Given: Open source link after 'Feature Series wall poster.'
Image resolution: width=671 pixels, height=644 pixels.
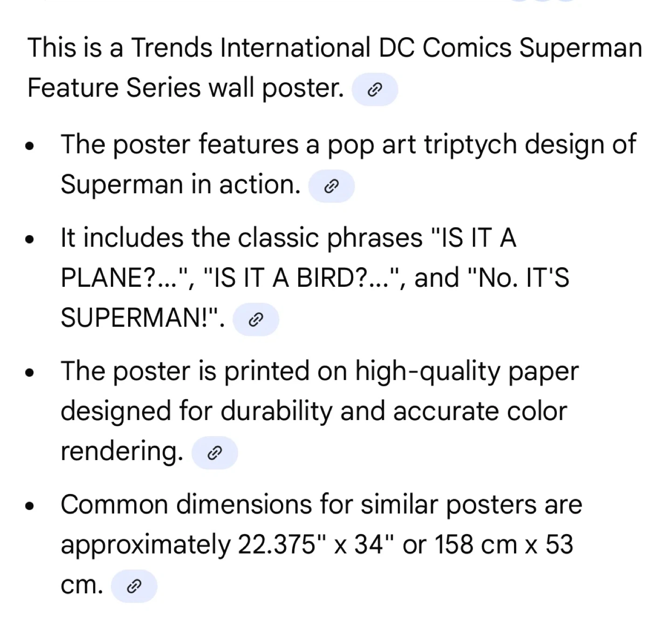Looking at the screenshot, I should [375, 89].
